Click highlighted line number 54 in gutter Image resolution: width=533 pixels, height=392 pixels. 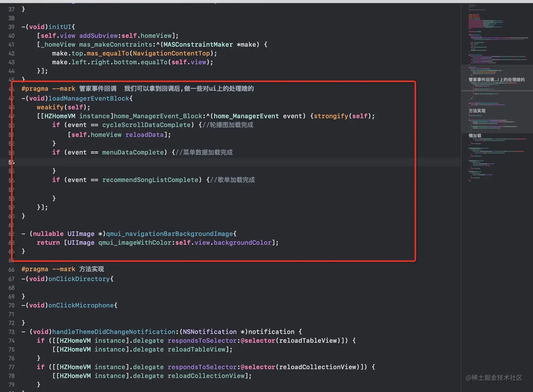pyautogui.click(x=12, y=162)
